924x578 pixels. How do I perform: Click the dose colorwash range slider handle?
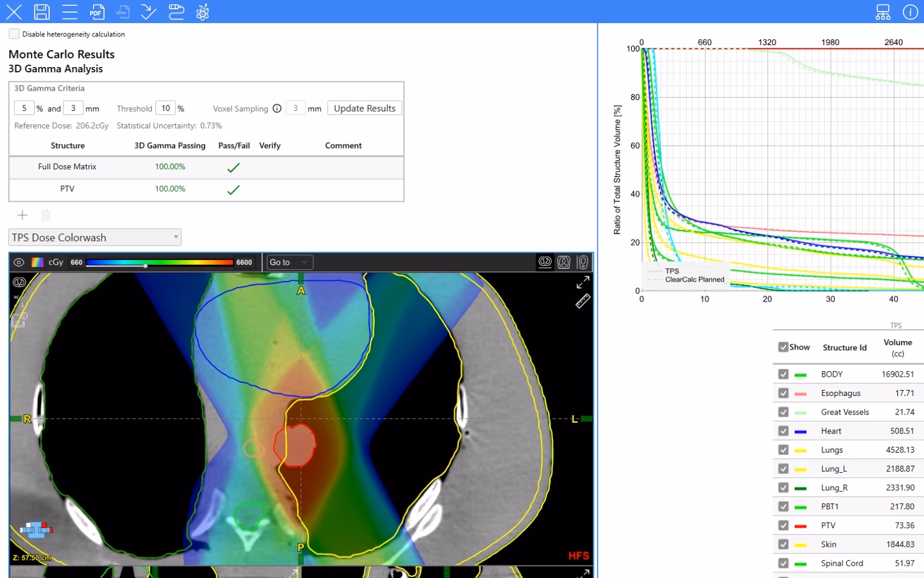[x=146, y=266]
